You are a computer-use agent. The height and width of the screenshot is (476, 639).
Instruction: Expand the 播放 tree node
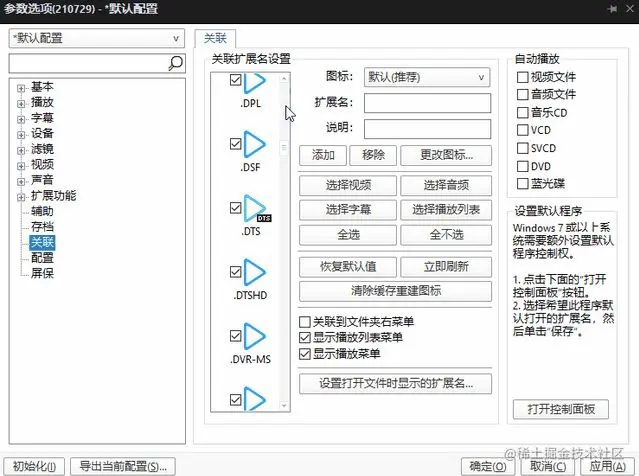21,104
